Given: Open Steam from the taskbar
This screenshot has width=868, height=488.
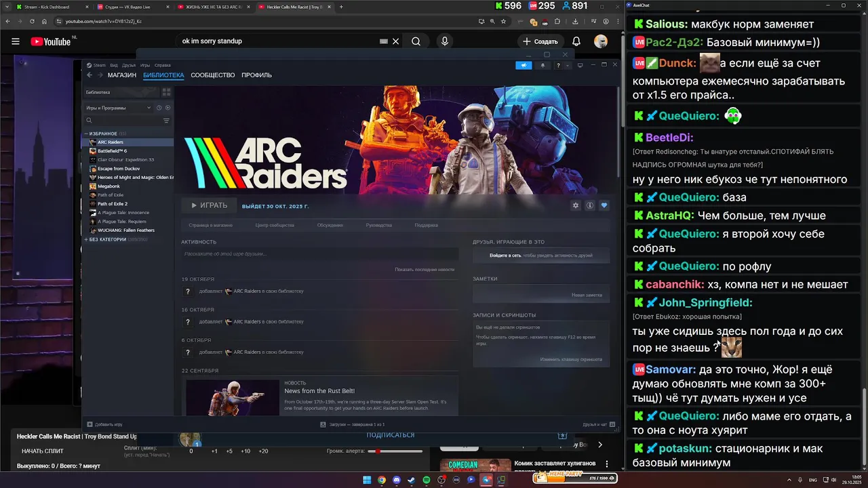Looking at the screenshot, I should [x=412, y=480].
